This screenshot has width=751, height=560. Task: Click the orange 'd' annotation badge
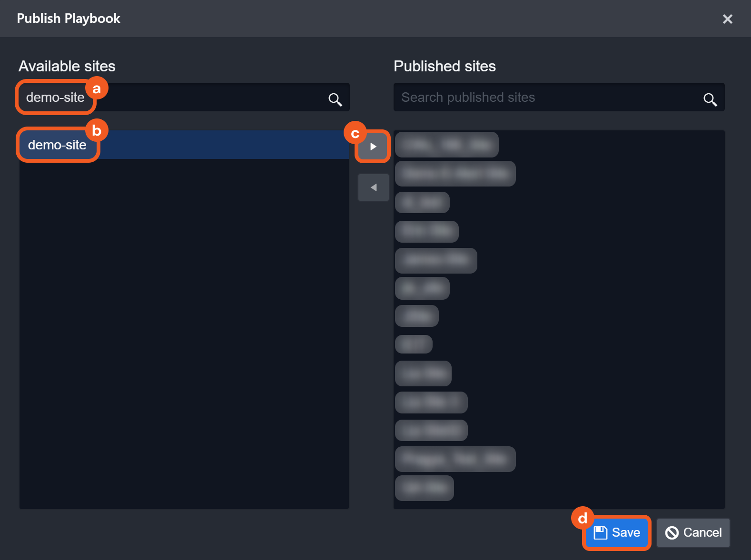(x=583, y=518)
